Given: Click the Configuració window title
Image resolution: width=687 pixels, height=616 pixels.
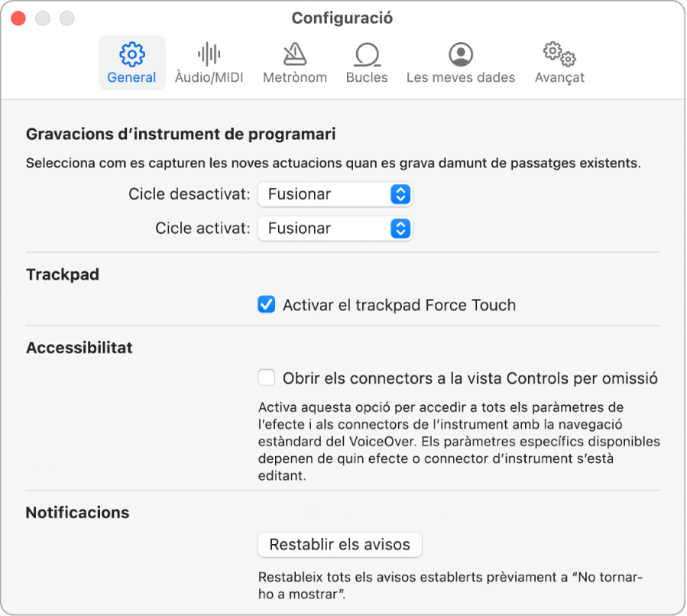Looking at the screenshot, I should tap(342, 18).
